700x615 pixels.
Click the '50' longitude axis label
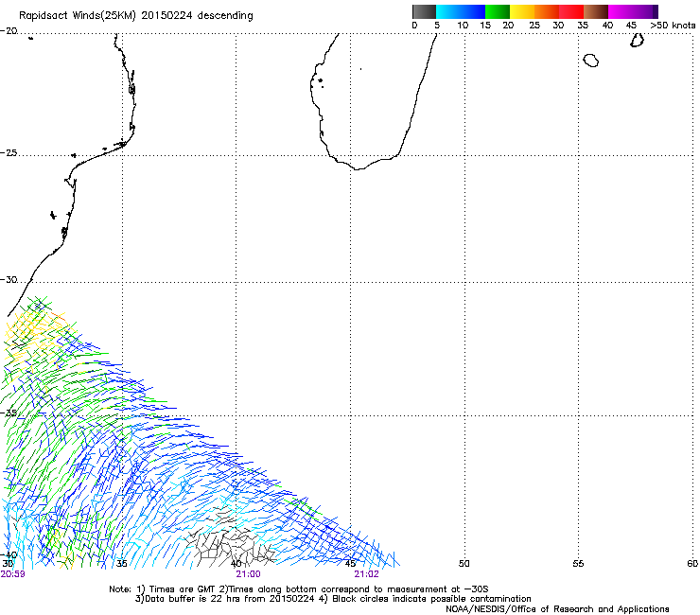point(464,564)
